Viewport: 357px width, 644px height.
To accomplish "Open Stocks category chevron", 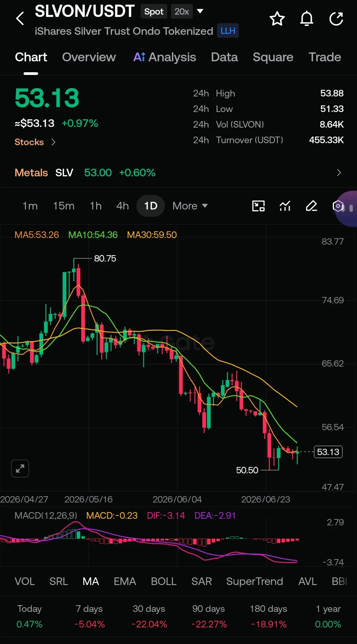I will pyautogui.click(x=53, y=142).
